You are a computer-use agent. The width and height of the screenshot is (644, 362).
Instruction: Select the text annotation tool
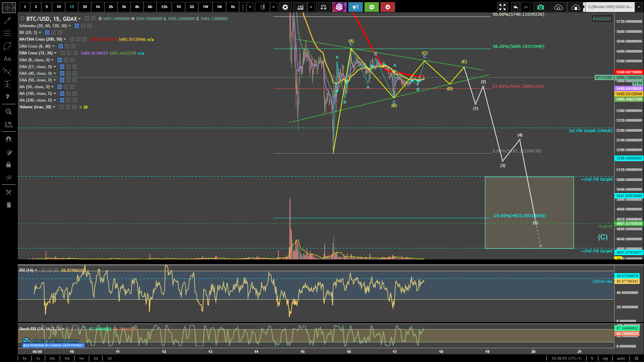(x=7, y=59)
